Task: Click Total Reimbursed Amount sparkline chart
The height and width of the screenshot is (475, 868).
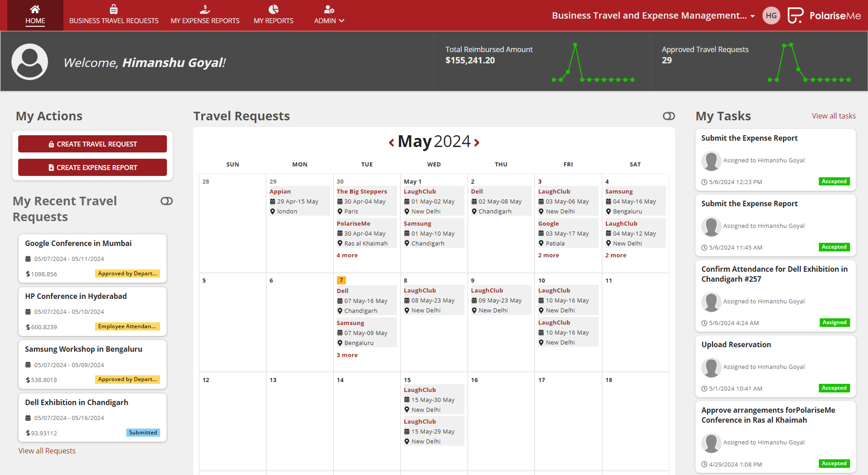Action: [x=593, y=62]
